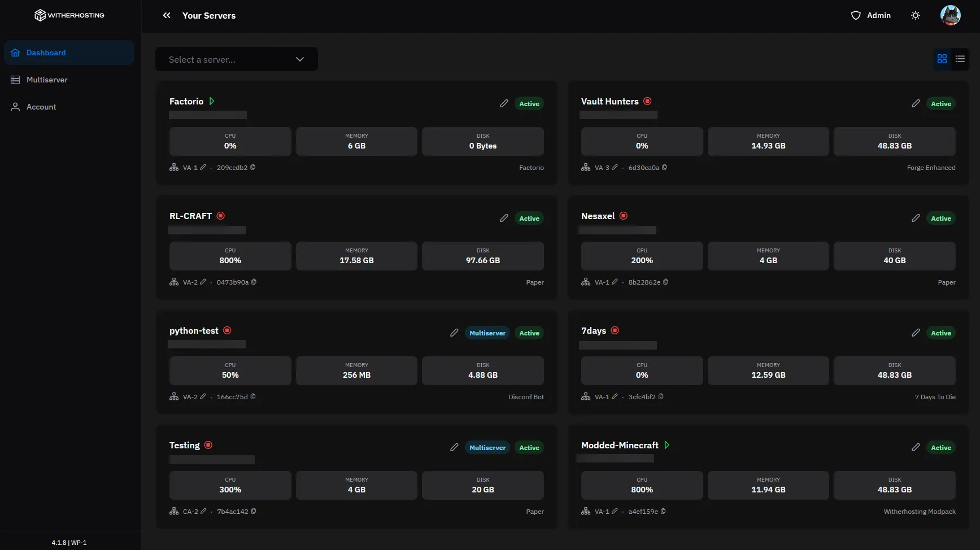980x550 pixels.
Task: Copy the Testing ID 7b4ac142
Action: click(253, 511)
